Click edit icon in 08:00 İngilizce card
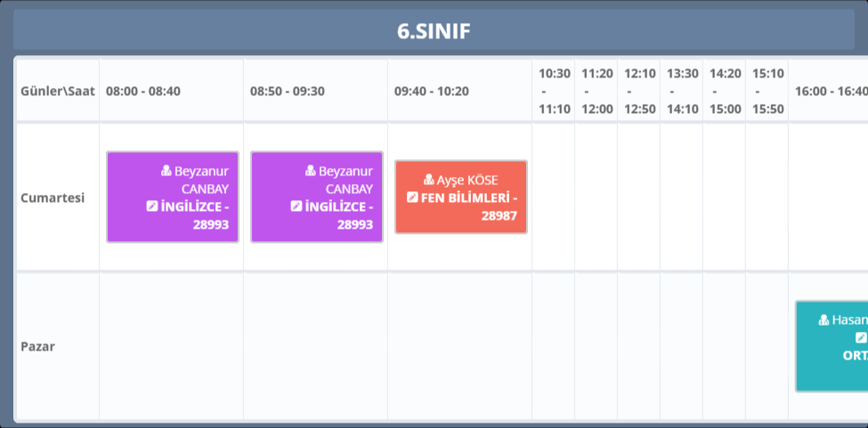Image resolution: width=868 pixels, height=428 pixels. tap(152, 206)
